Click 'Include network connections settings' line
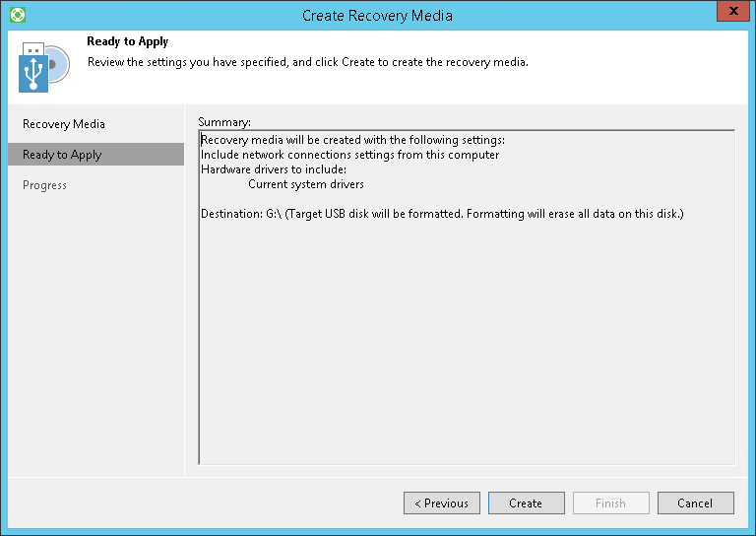 pos(349,155)
